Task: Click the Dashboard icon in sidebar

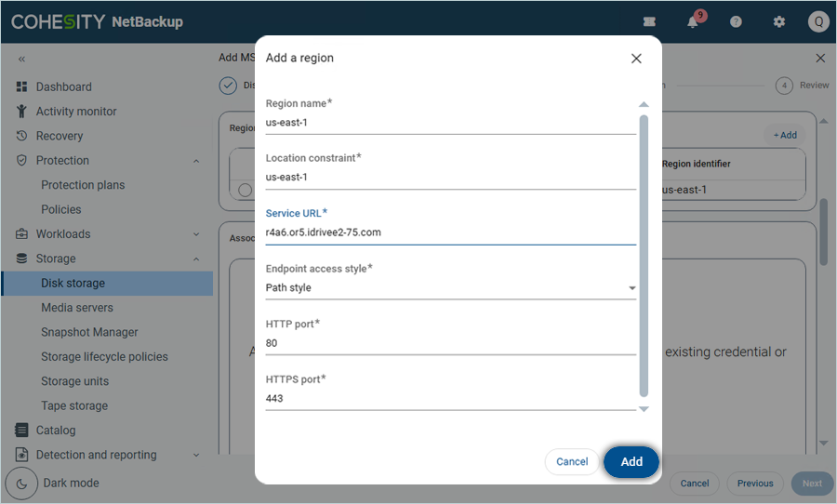Action: pyautogui.click(x=21, y=86)
